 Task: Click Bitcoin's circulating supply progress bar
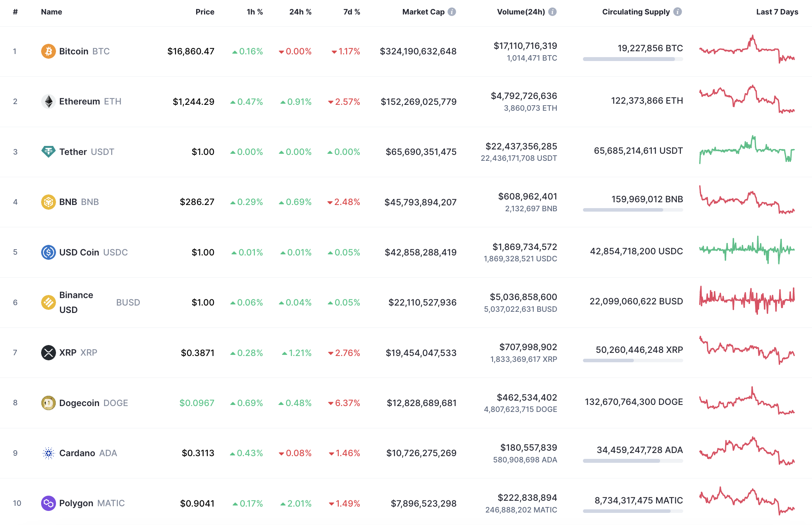pos(633,59)
